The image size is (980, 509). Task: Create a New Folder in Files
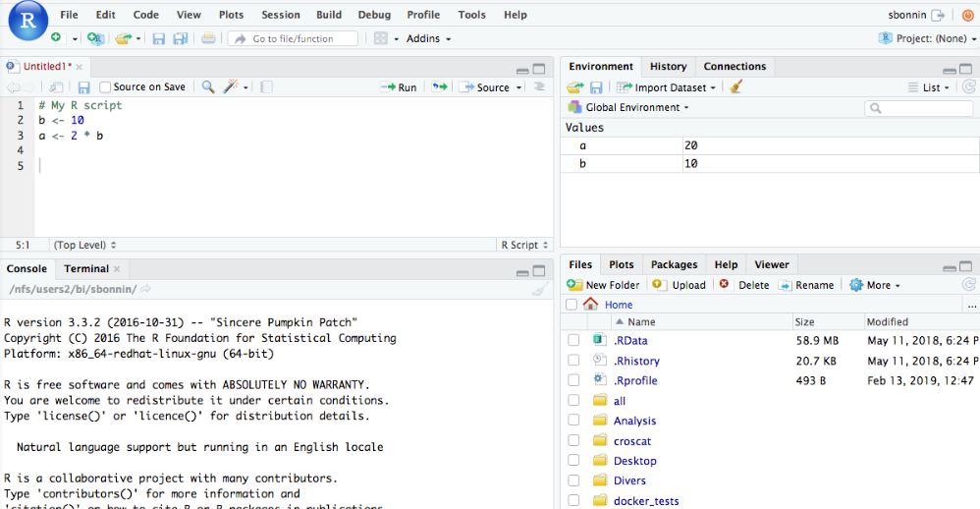tap(603, 285)
